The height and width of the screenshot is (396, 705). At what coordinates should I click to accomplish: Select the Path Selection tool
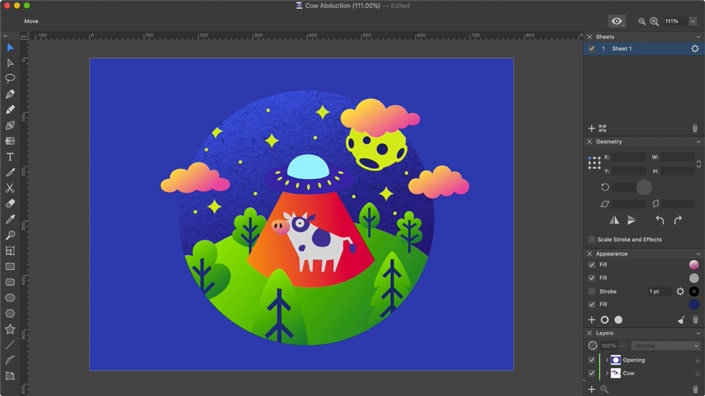10,63
